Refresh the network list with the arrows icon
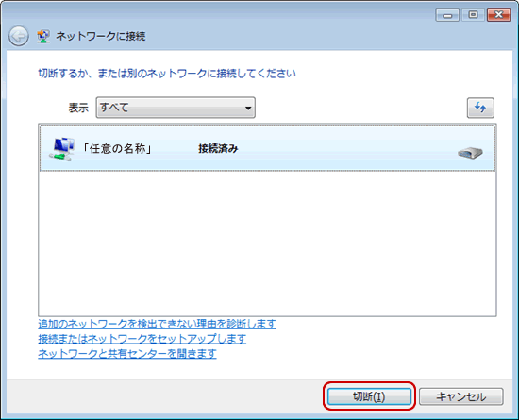519x420 pixels. click(480, 108)
